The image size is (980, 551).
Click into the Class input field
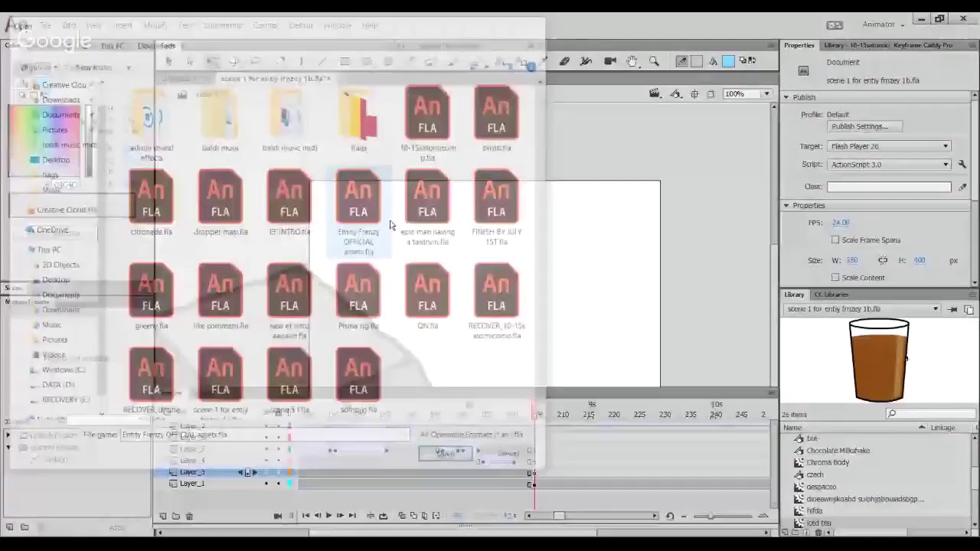pos(889,187)
